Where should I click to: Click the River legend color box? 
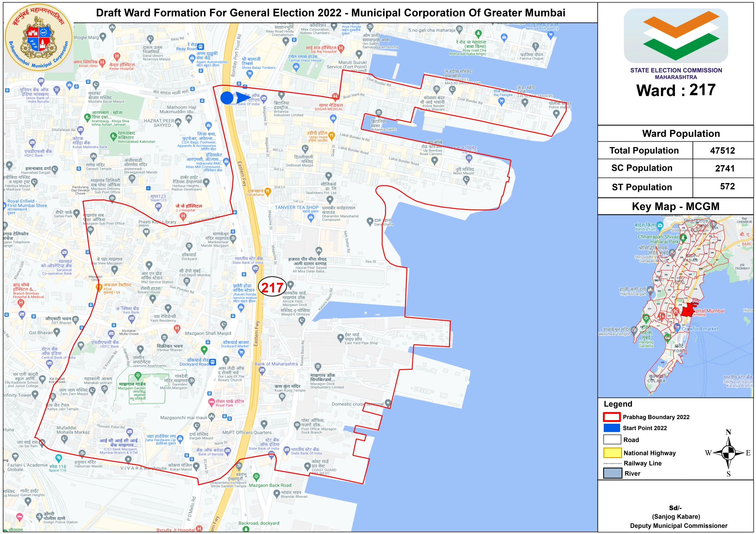click(612, 473)
